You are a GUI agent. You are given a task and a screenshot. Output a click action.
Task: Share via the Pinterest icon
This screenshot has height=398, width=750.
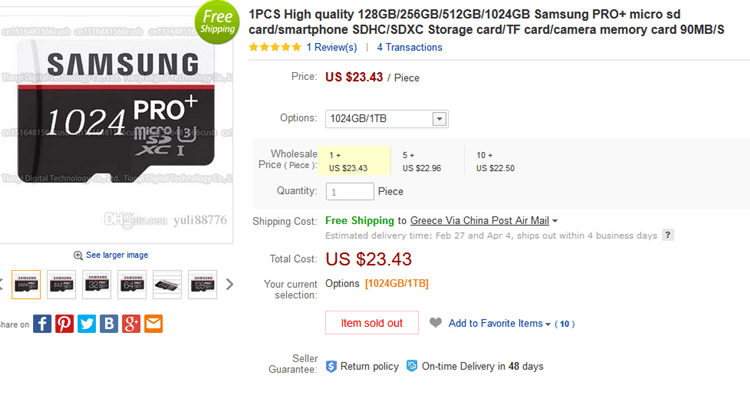(x=64, y=324)
